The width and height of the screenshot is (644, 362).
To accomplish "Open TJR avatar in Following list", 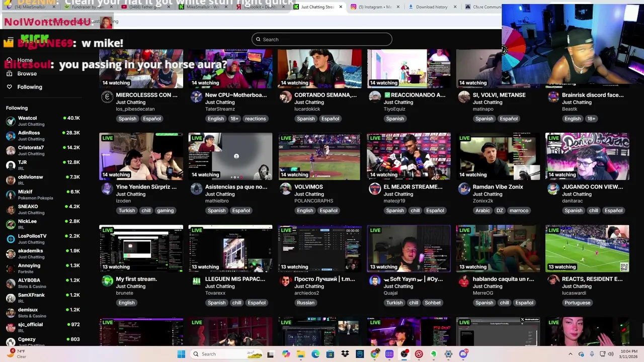I will (x=11, y=165).
